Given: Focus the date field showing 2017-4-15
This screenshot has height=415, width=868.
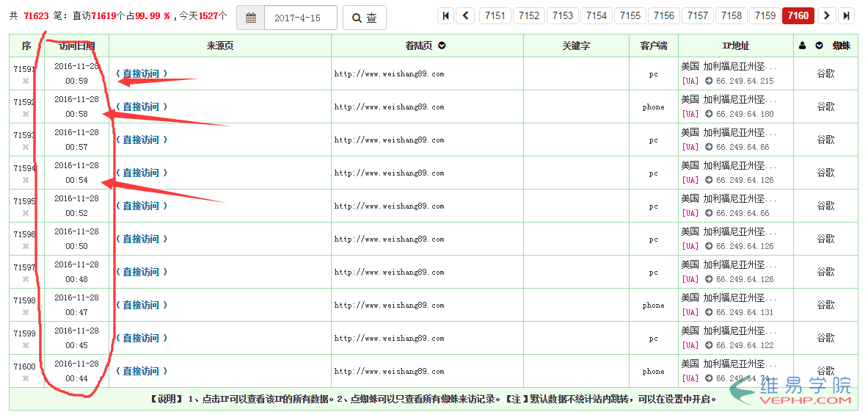Looking at the screenshot, I should click(301, 18).
